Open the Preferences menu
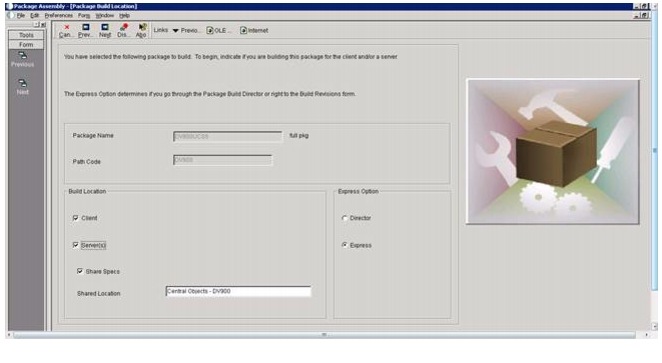Screen dimensions: 662x363 59,16
